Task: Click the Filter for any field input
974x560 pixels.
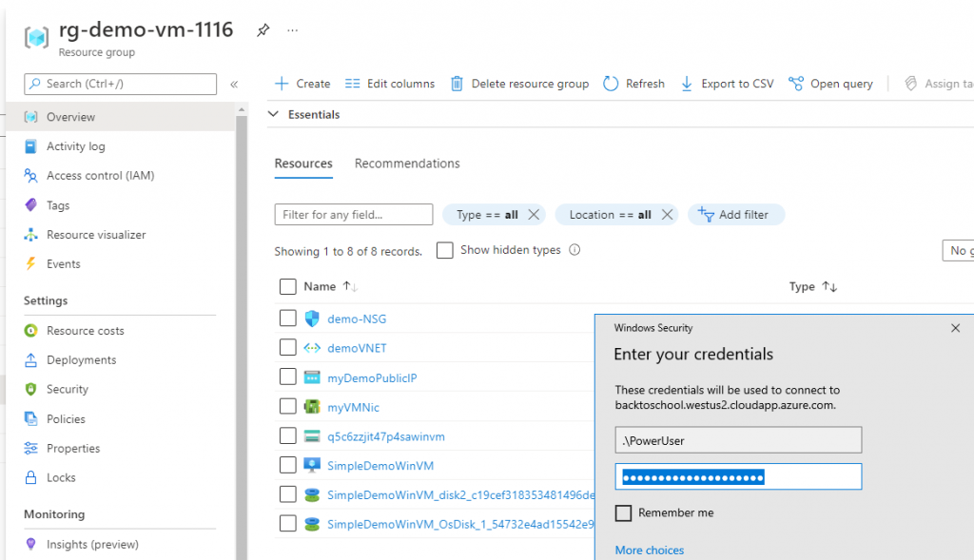Action: pyautogui.click(x=353, y=215)
